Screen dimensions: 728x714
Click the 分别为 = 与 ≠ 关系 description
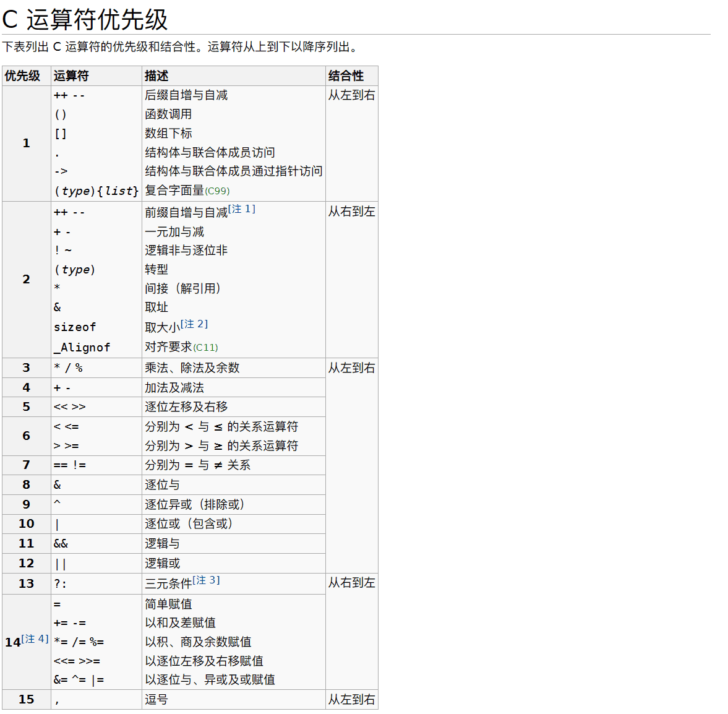[x=198, y=465]
